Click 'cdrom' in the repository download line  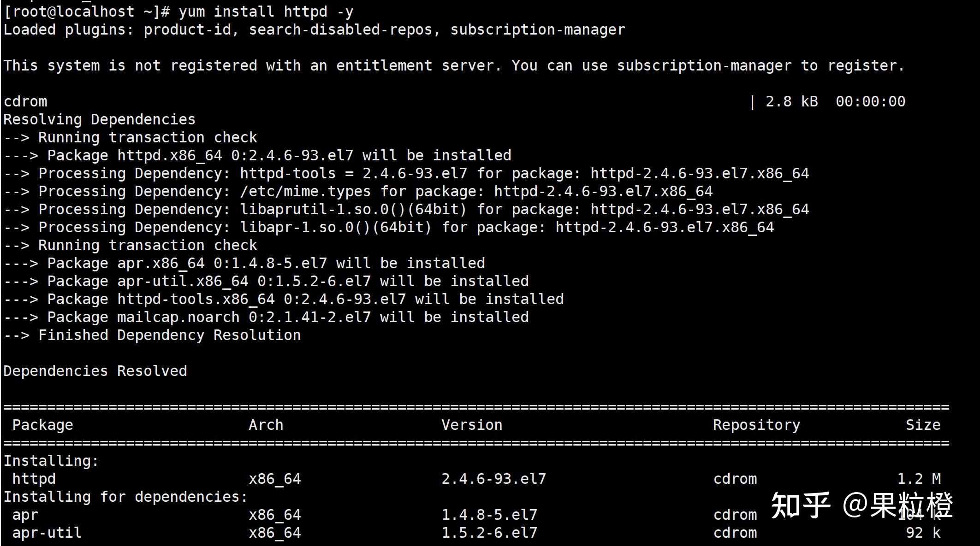pyautogui.click(x=25, y=101)
